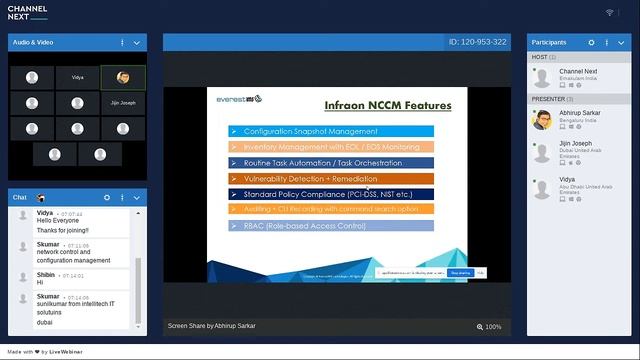The image size is (640, 360).
Task: Click the meeting ID 120-953-322
Action: [x=478, y=42]
